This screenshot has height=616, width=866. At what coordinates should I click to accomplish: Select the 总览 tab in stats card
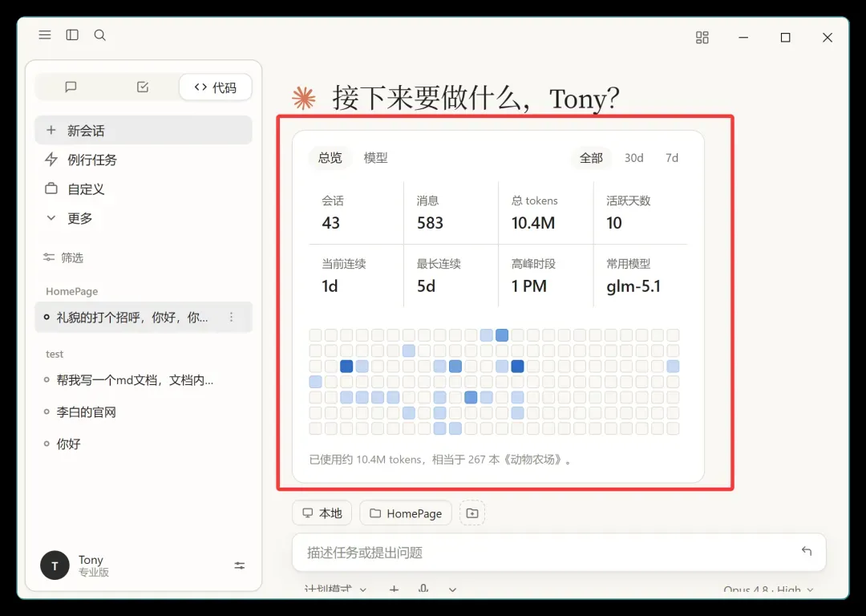click(x=330, y=158)
